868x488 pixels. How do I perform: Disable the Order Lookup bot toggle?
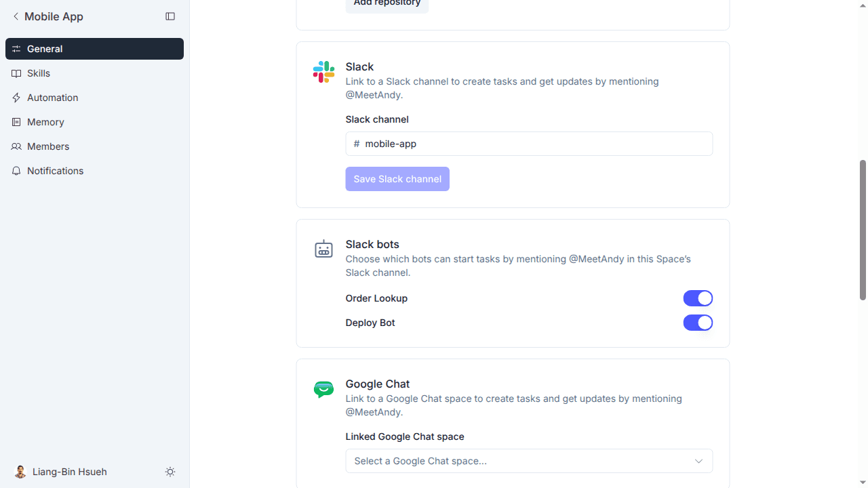tap(698, 298)
